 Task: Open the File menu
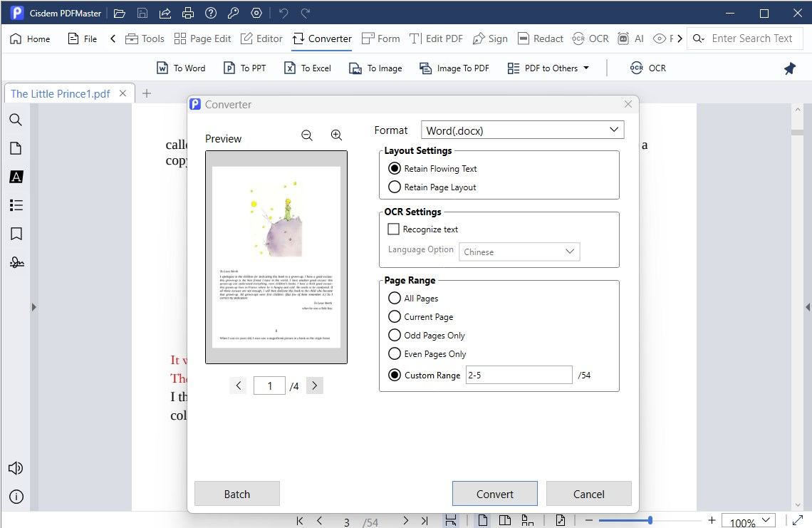83,39
